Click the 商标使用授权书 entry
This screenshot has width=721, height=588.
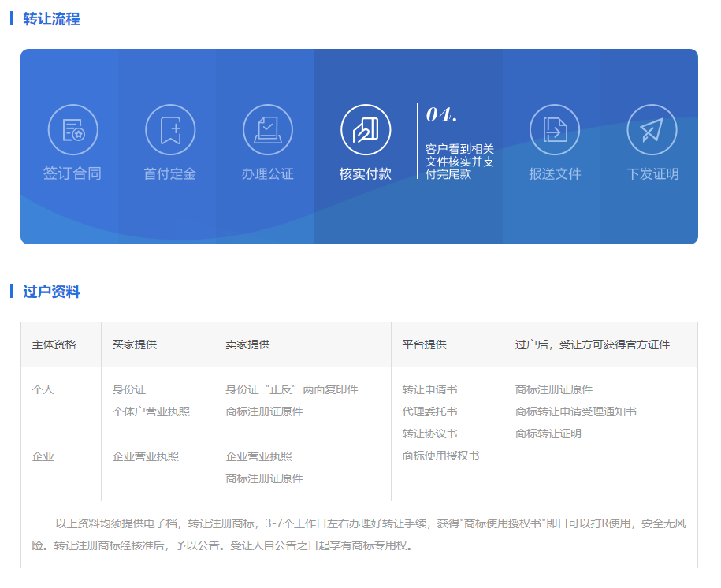pyautogui.click(x=441, y=456)
